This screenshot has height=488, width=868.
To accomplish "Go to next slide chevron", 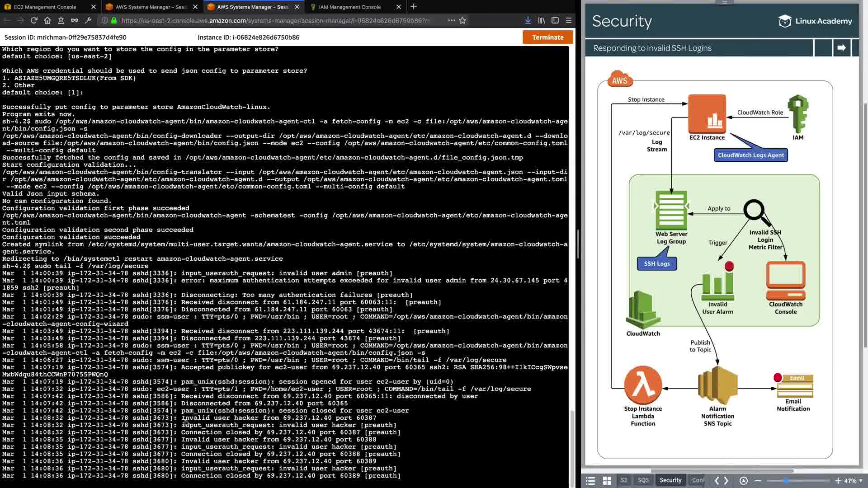I will click(726, 481).
